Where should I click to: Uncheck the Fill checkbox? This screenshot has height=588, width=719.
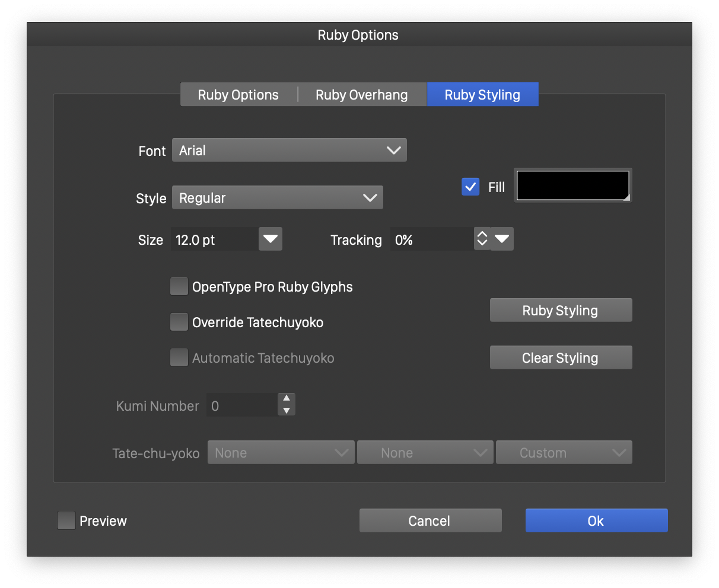(x=470, y=187)
